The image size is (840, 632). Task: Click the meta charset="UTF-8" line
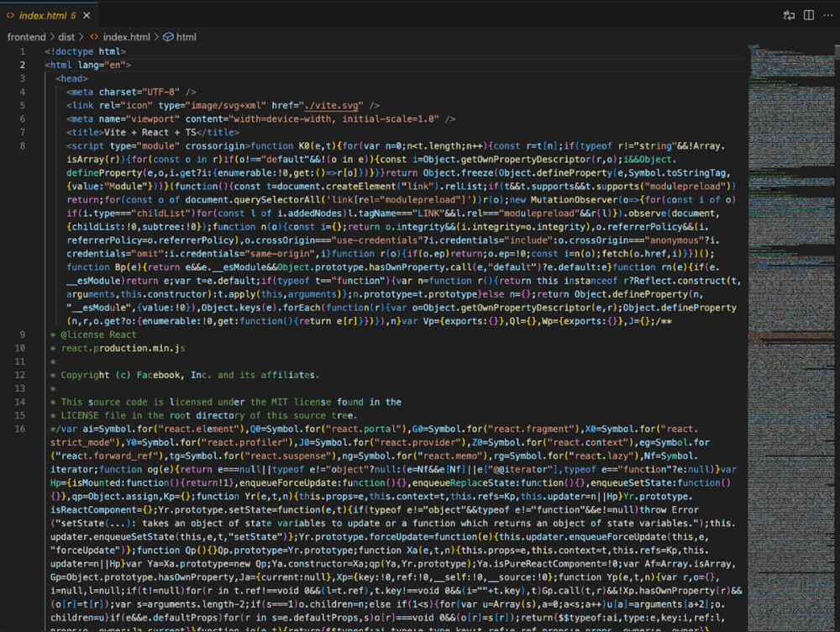click(131, 92)
